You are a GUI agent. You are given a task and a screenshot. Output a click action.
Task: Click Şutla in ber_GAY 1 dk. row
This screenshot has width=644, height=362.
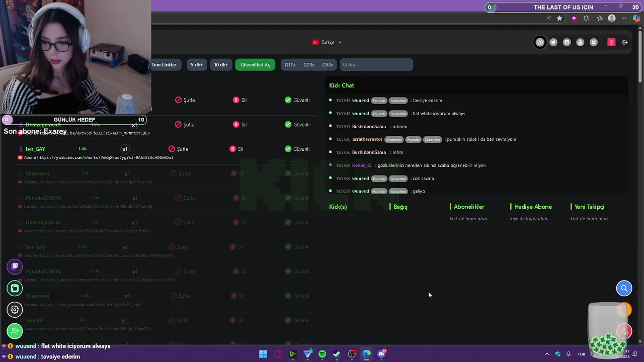click(x=179, y=149)
